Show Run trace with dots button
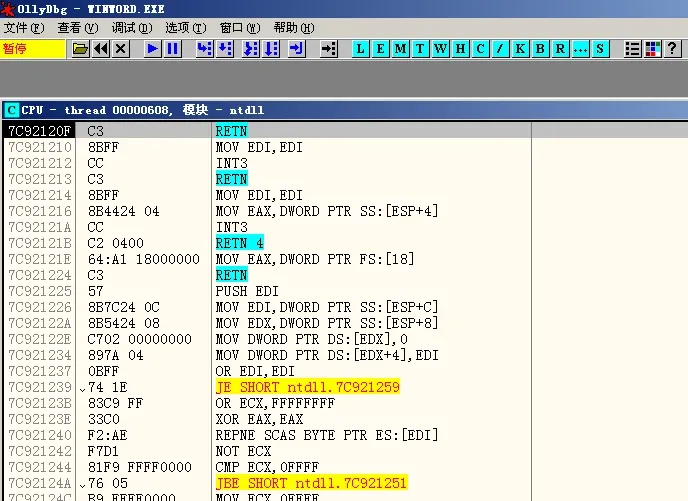 [x=580, y=49]
